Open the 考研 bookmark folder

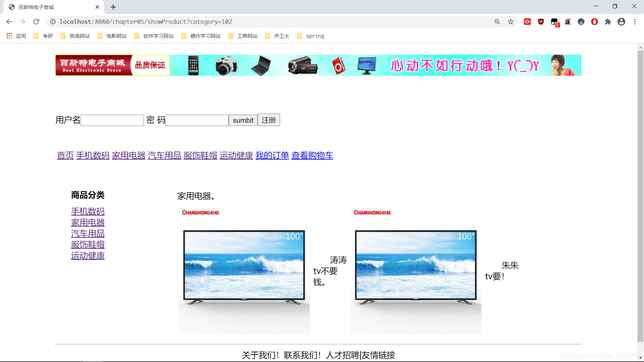pyautogui.click(x=43, y=36)
